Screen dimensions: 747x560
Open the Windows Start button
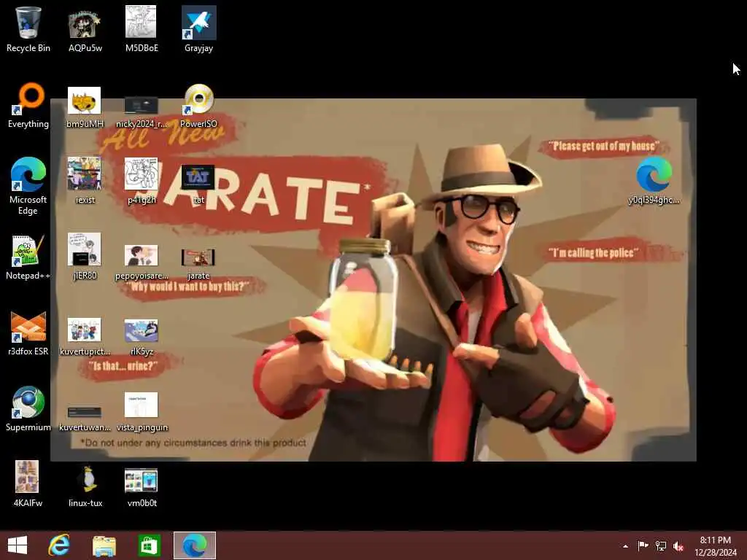point(18,545)
